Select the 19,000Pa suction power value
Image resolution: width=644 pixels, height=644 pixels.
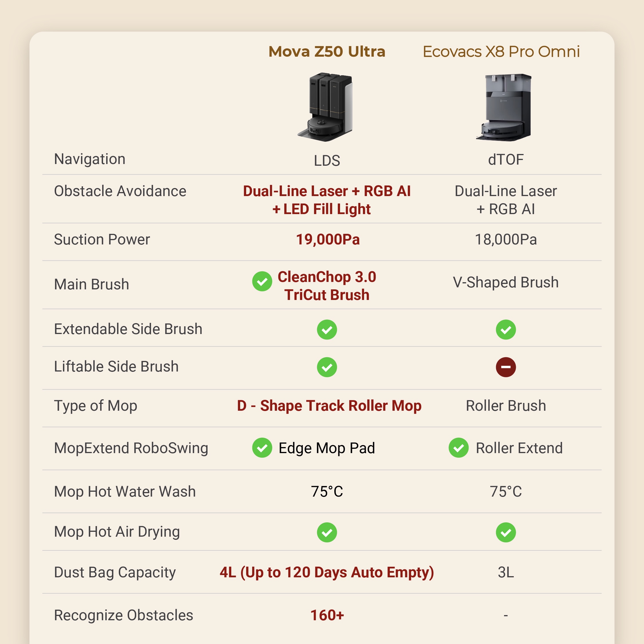[x=328, y=239]
